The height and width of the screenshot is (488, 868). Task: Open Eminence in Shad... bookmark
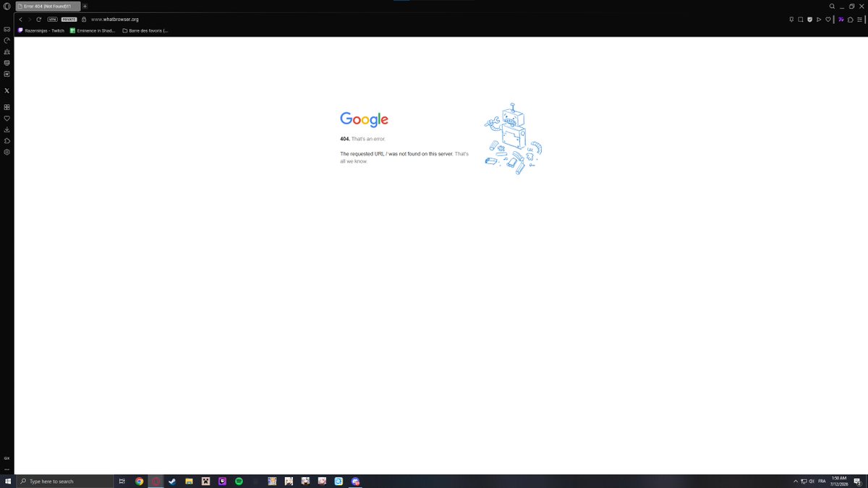[x=93, y=30]
